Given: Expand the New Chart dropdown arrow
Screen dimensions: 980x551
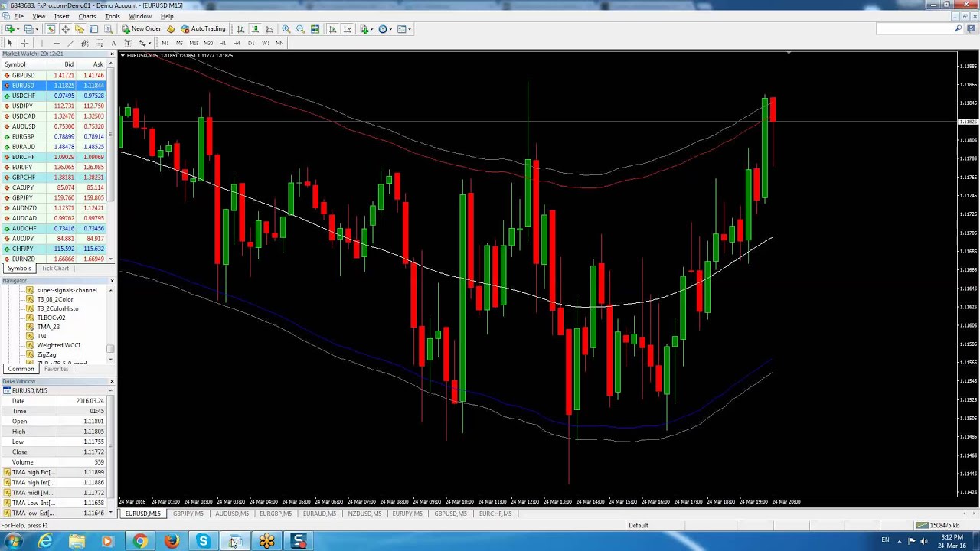Looking at the screenshot, I should coord(18,29).
